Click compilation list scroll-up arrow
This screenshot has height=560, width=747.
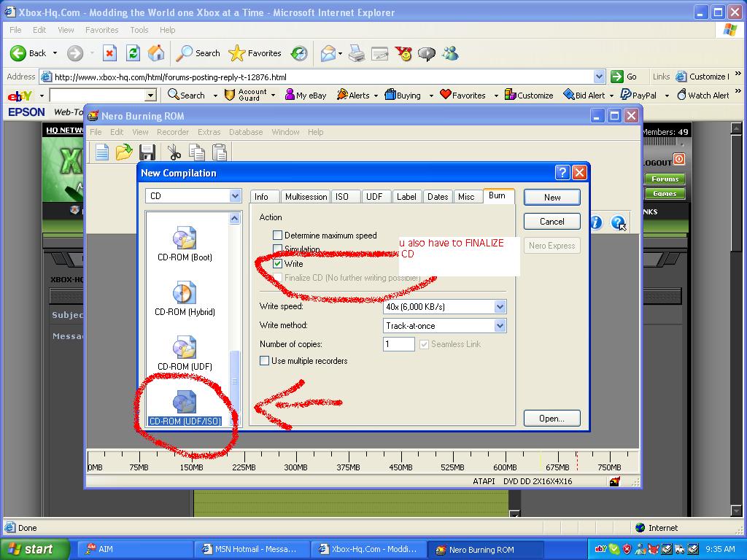(234, 219)
